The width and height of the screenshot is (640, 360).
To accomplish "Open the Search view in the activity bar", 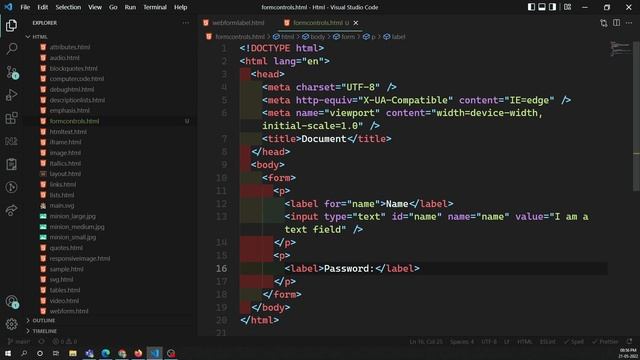I will [x=11, y=49].
